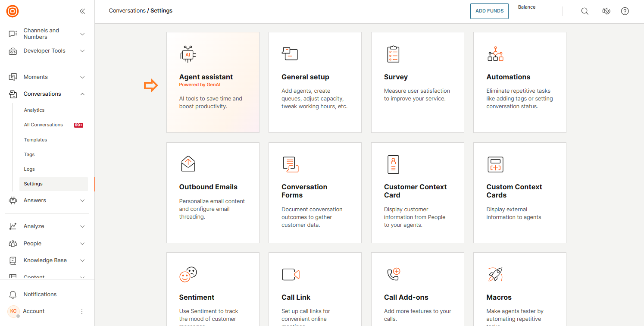The width and height of the screenshot is (644, 326).
Task: Open the Account three-dot menu
Action: [x=82, y=311]
